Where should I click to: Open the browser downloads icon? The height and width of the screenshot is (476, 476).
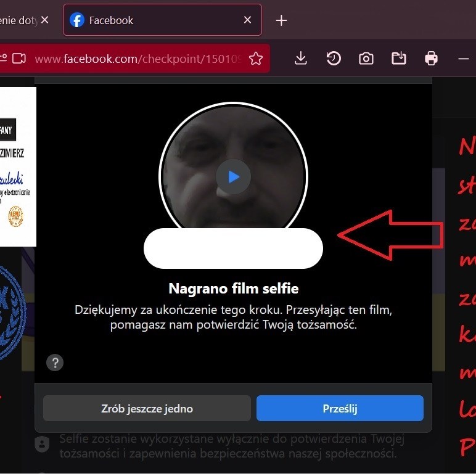tap(300, 59)
